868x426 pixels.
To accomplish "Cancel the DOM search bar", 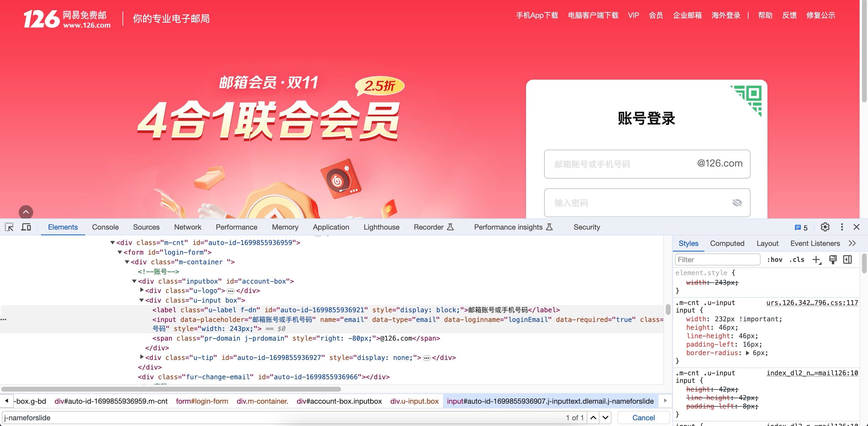I will (643, 418).
